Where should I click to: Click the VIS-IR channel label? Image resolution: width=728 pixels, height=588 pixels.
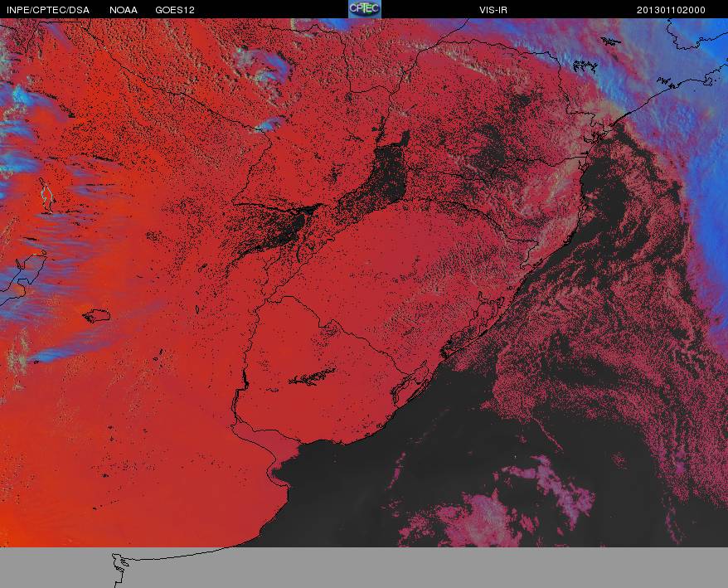(x=493, y=10)
